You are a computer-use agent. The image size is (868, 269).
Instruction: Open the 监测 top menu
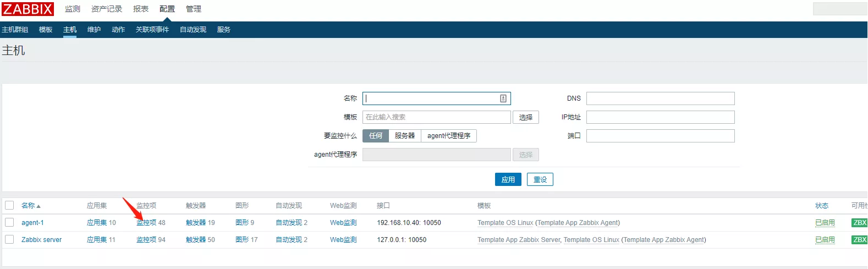73,9
